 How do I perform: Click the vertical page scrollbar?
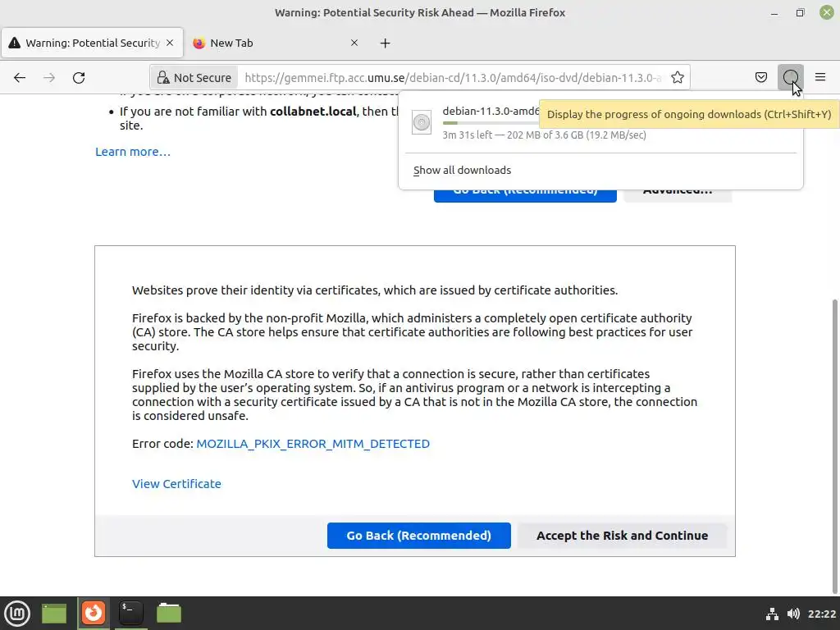[x=834, y=445]
